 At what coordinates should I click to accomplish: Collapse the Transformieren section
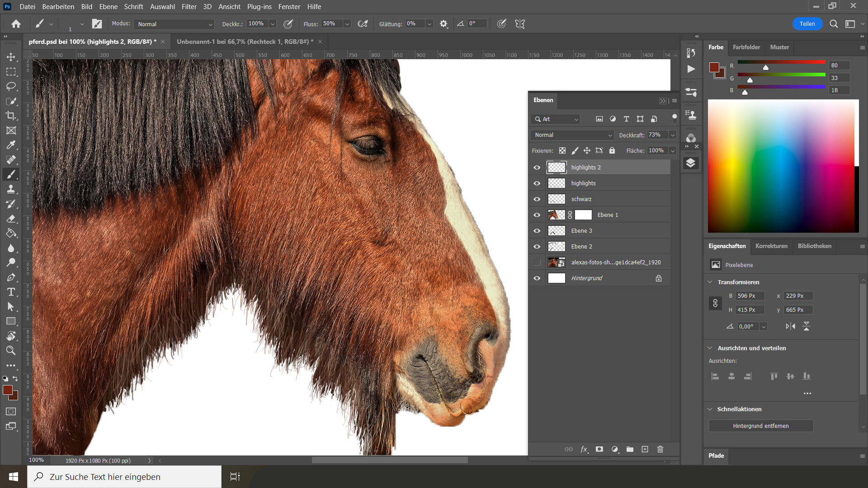[x=710, y=282]
